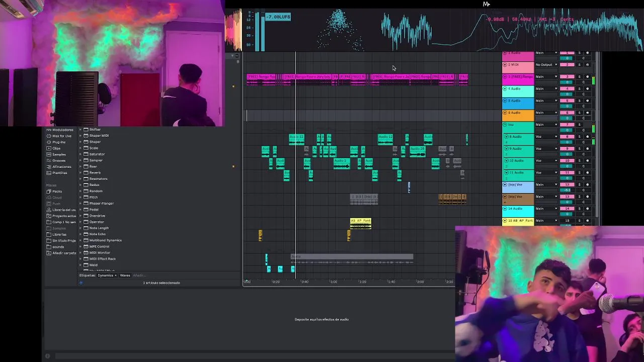The width and height of the screenshot is (644, 362).
Task: Open the Proyecto actual place
Action: (x=61, y=216)
